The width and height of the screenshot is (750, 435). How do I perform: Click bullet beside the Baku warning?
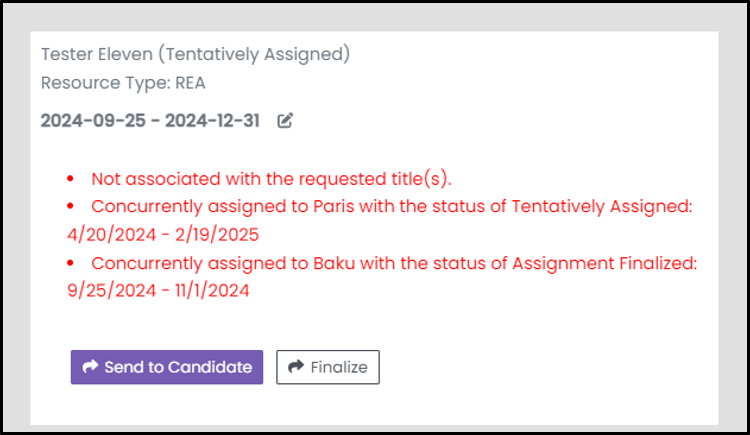click(x=70, y=263)
